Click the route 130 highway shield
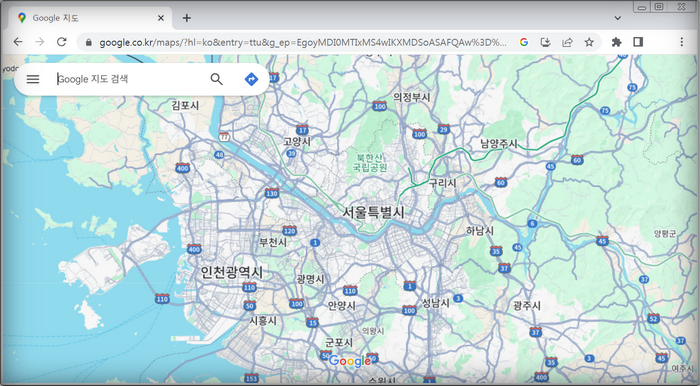This screenshot has height=386, width=700. click(x=271, y=193)
